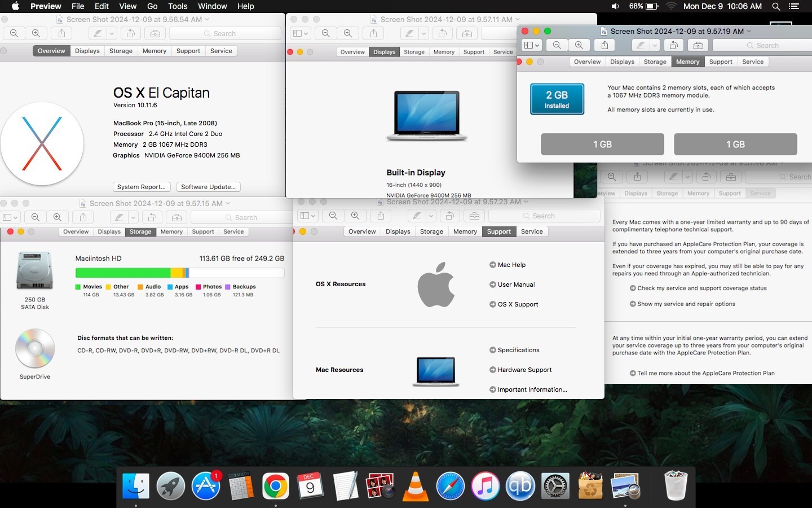
Task: Open Share in the 9.57.11 AM window
Action: (x=373, y=34)
